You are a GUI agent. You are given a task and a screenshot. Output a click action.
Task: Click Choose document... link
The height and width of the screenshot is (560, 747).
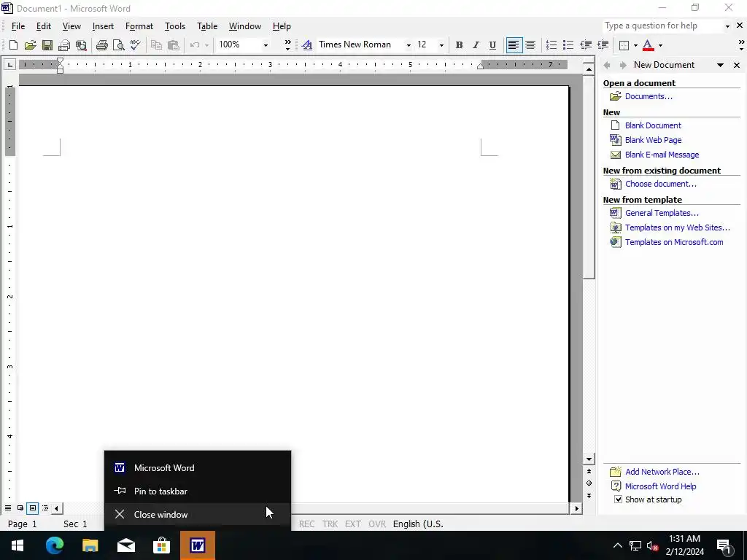point(660,184)
